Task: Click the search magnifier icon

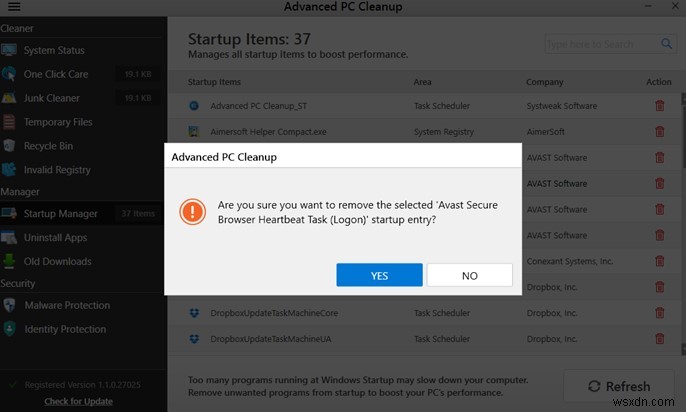Action: (666, 44)
